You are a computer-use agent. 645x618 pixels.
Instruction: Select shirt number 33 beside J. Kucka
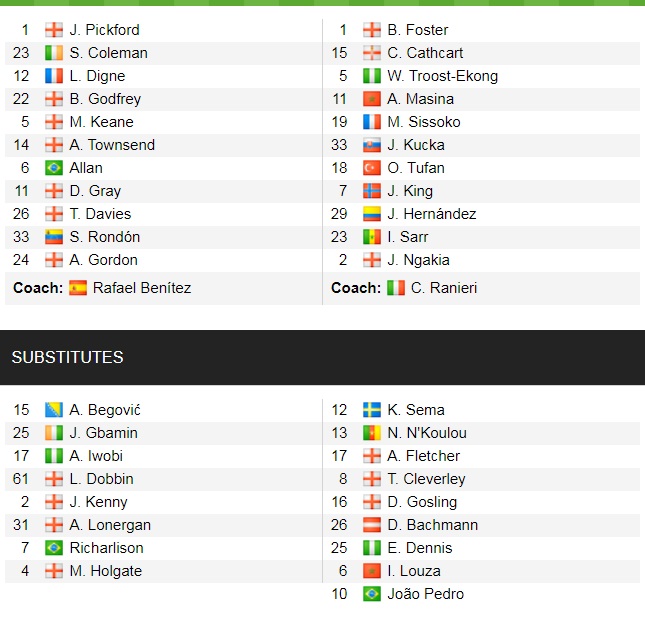(x=340, y=145)
